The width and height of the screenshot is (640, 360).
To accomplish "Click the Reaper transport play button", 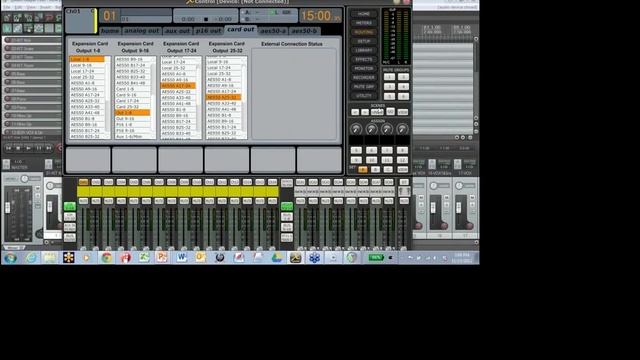I will tap(28, 148).
